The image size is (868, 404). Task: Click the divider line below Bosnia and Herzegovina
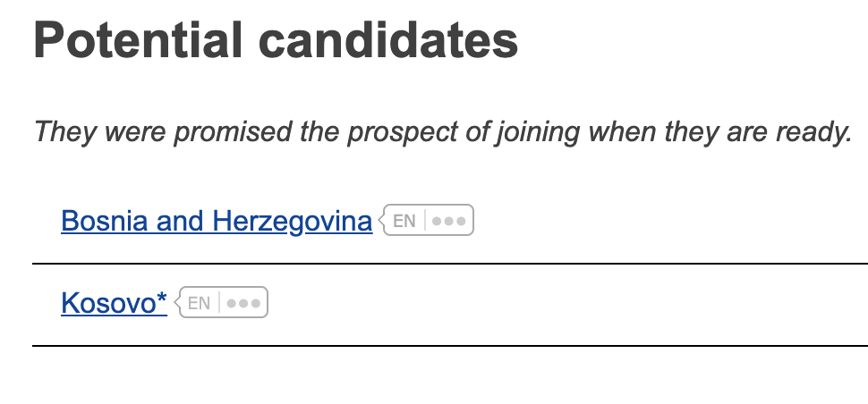click(449, 264)
